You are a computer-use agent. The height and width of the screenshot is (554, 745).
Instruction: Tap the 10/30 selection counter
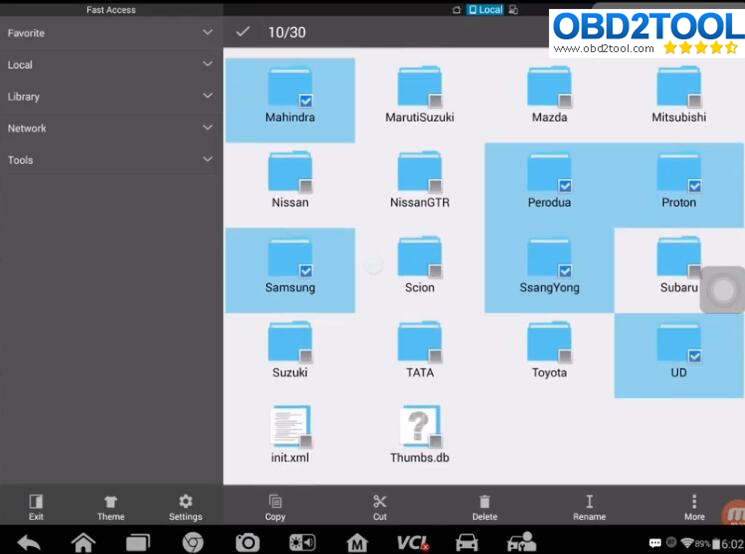pyautogui.click(x=287, y=32)
